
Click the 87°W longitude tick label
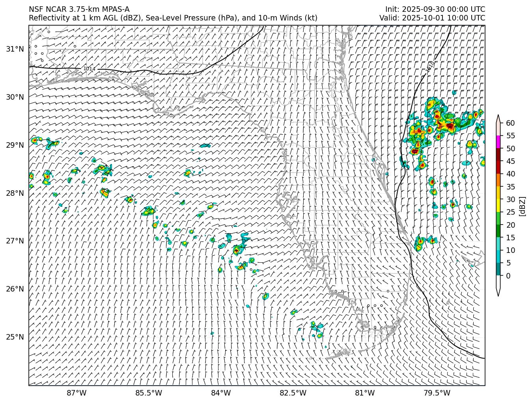pos(77,393)
